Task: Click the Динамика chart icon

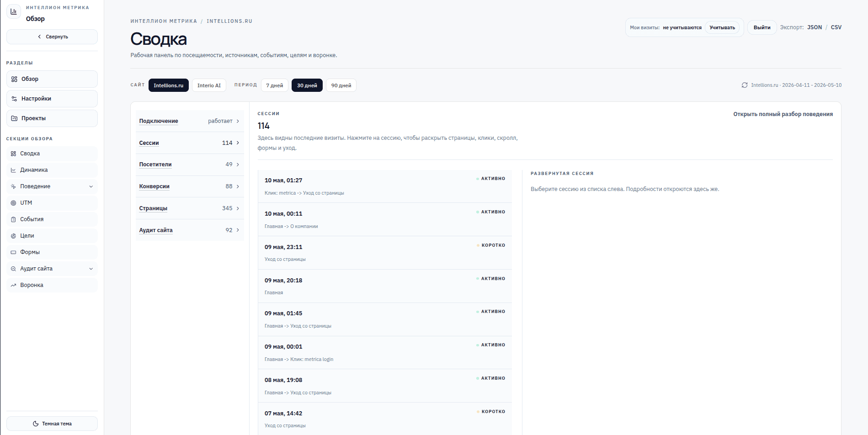Action: 13,170
